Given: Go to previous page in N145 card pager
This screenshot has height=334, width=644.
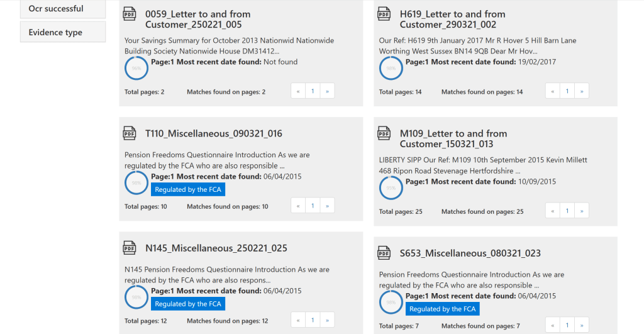Looking at the screenshot, I should click(x=298, y=320).
